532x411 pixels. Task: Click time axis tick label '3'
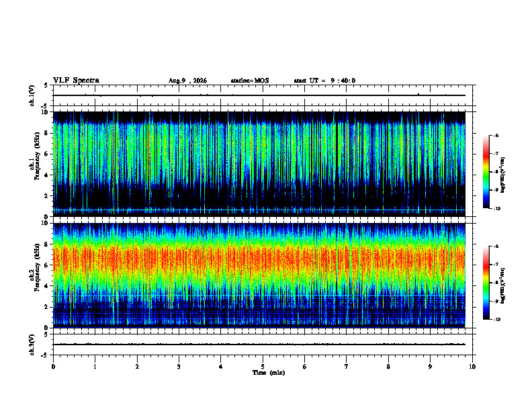179,367
